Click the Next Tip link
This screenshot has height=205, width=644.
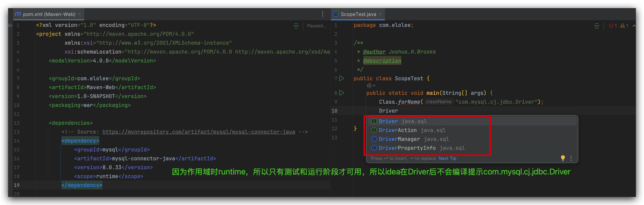point(447,158)
